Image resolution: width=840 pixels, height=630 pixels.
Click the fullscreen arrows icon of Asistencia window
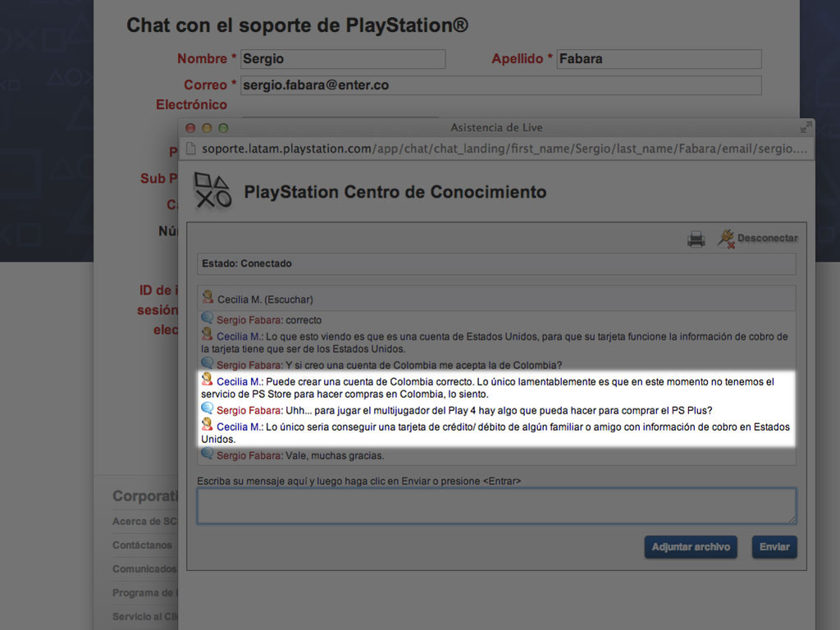806,127
